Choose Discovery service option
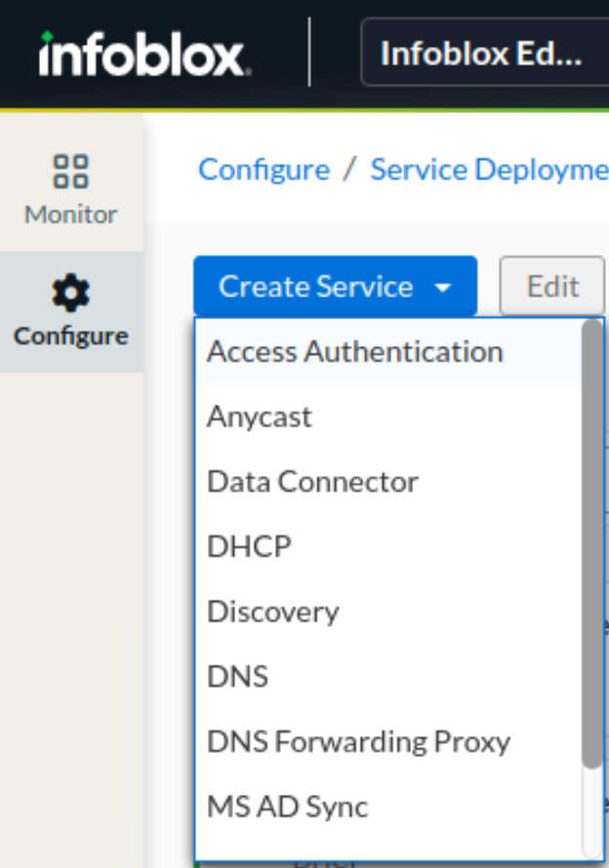Viewport: 609px width, 868px height. [272, 612]
